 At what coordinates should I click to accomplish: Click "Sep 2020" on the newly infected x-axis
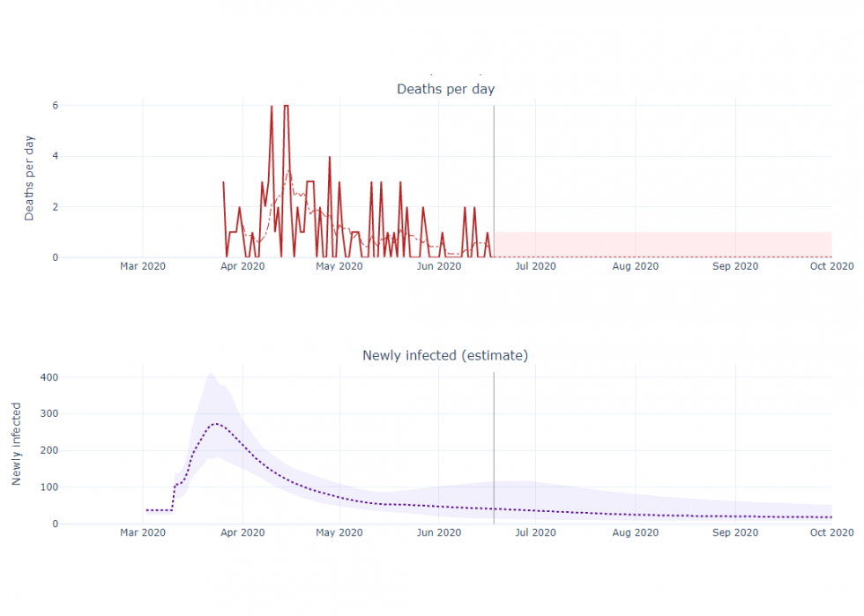point(734,532)
